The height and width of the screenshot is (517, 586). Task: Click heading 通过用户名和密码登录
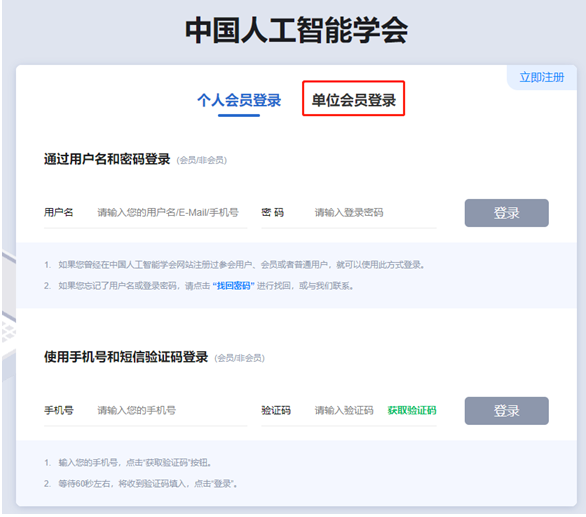point(107,159)
